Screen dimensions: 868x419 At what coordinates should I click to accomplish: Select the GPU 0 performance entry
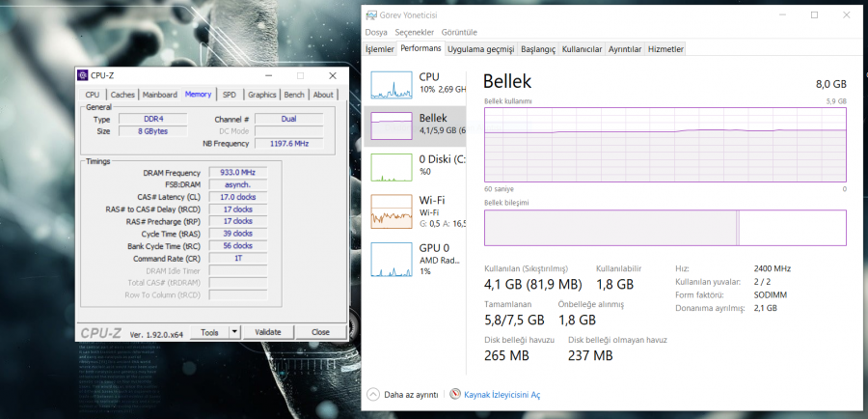pos(415,259)
